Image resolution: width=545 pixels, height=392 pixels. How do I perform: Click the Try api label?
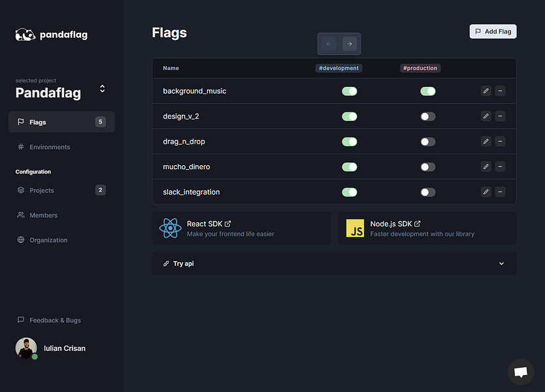click(184, 263)
